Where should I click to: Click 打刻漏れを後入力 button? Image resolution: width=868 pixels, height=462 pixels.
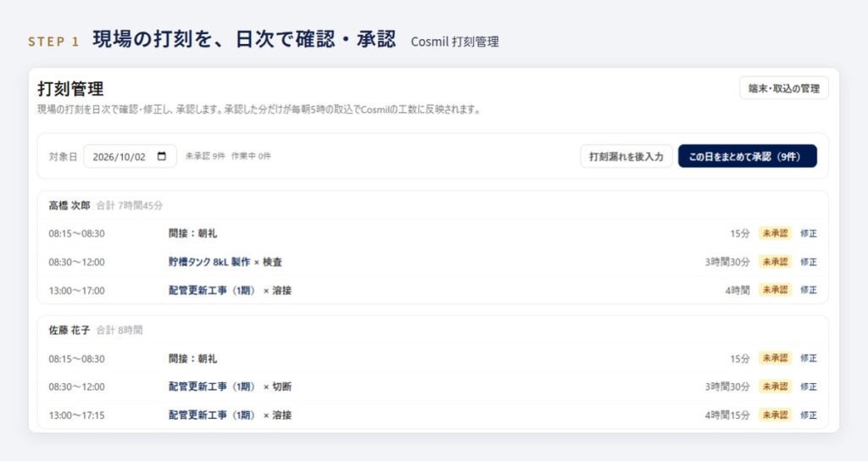626,156
